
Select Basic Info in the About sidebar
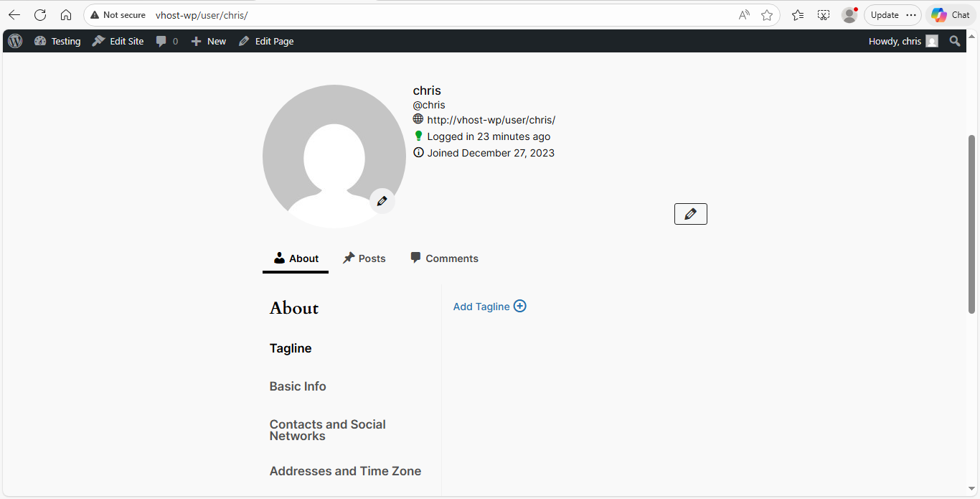(x=298, y=386)
